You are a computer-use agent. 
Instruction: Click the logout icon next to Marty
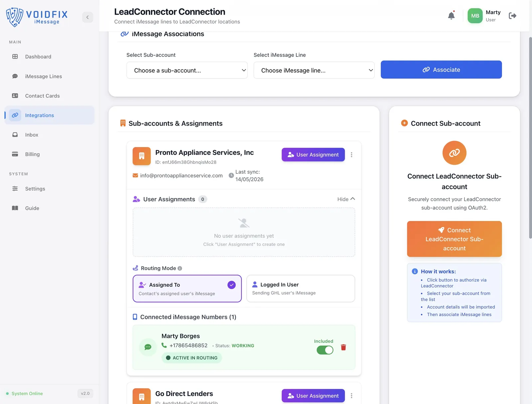pyautogui.click(x=512, y=16)
